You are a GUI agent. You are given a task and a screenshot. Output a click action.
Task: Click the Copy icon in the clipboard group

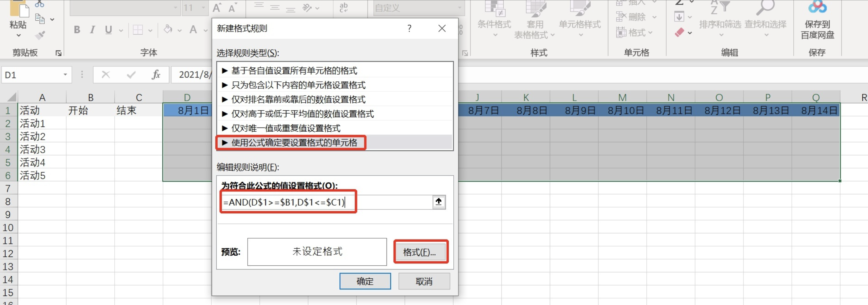40,19
